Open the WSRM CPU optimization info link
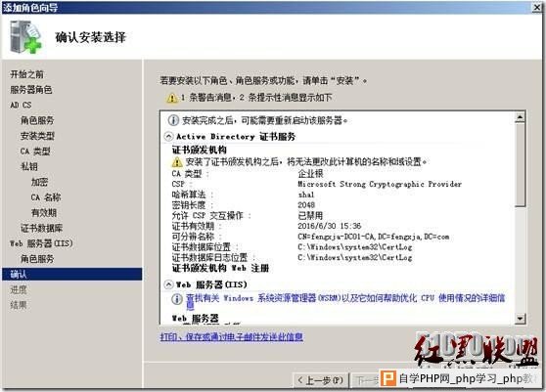 pyautogui.click(x=345, y=301)
